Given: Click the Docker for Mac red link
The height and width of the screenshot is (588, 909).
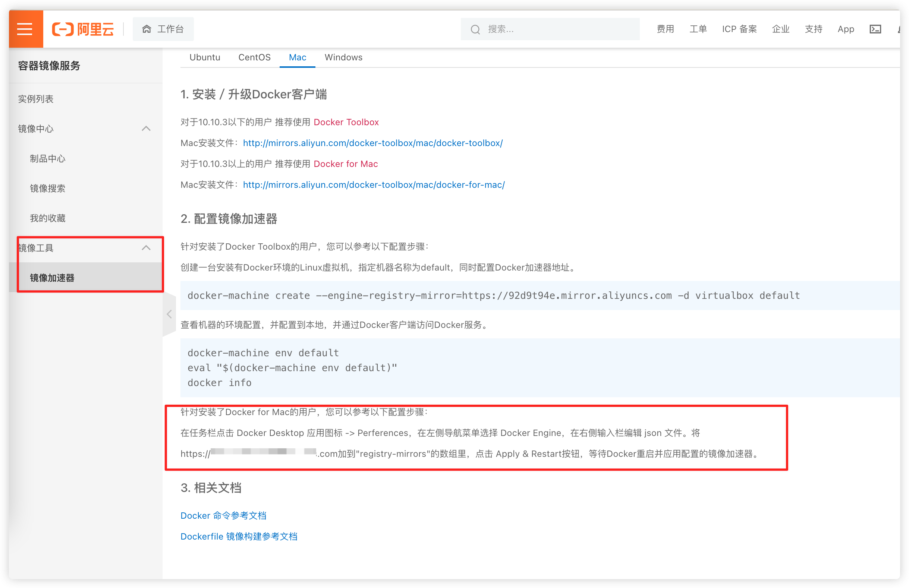Looking at the screenshot, I should click(x=346, y=164).
